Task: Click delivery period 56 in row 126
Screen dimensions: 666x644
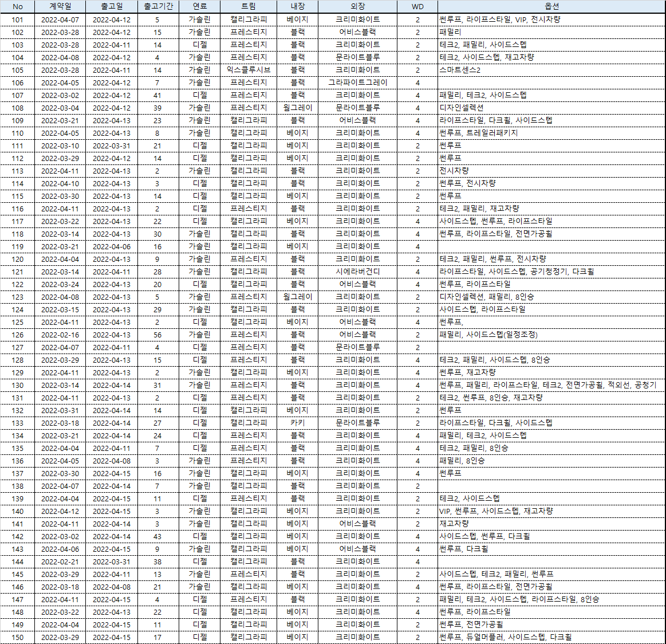Action: tap(158, 335)
